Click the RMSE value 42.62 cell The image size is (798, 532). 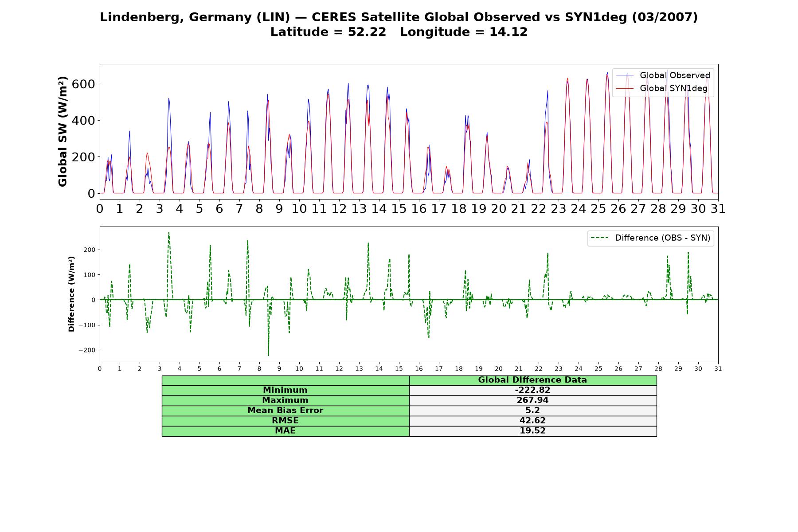[532, 421]
